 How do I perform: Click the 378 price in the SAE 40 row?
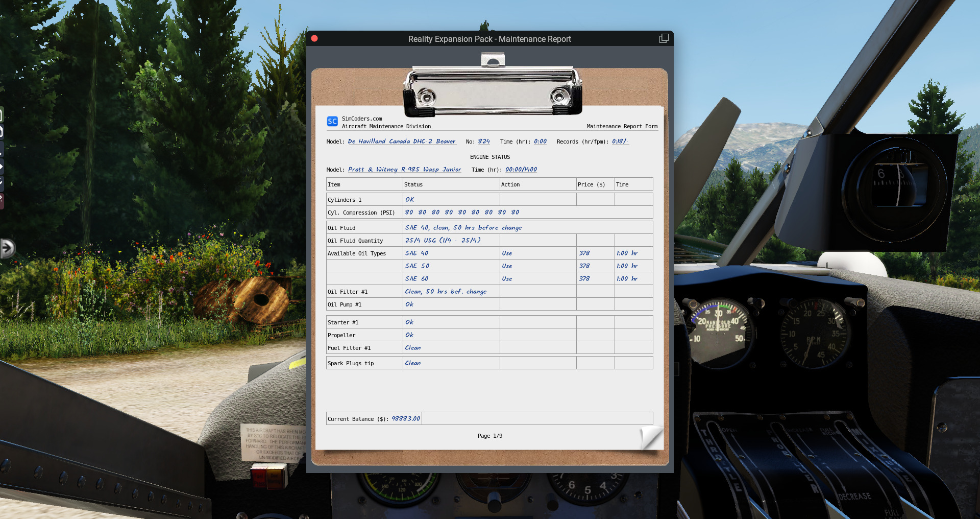click(x=584, y=253)
